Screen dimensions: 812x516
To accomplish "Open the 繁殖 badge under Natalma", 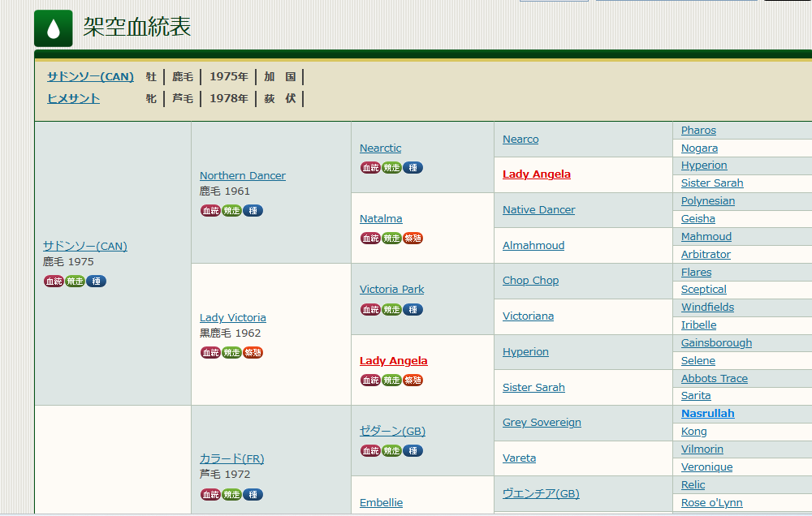I will (412, 239).
